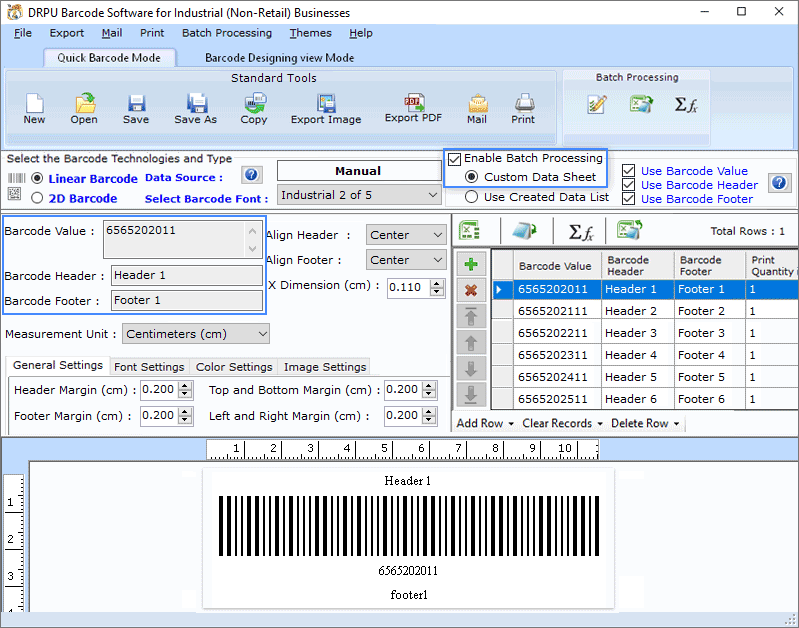Open the Measurement Unit Centimeters dropdown

click(196, 334)
